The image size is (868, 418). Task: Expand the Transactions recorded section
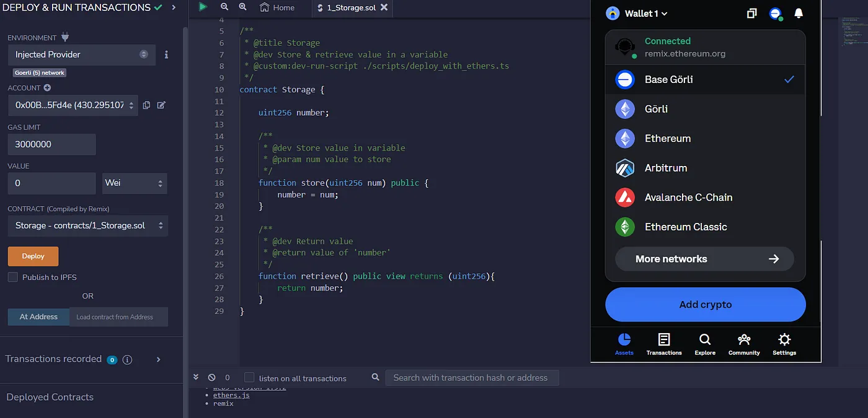(158, 359)
